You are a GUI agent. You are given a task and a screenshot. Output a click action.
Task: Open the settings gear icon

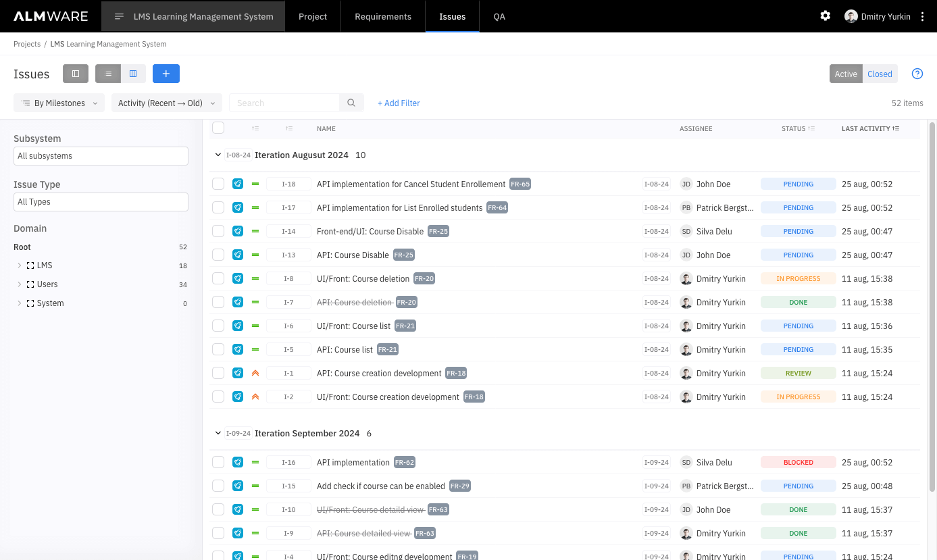[x=826, y=16]
